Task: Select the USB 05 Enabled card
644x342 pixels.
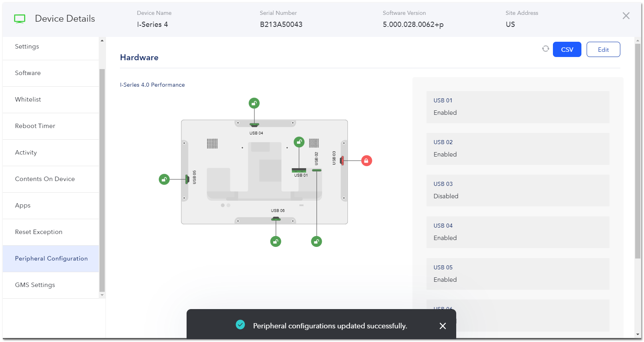Action: [518, 274]
